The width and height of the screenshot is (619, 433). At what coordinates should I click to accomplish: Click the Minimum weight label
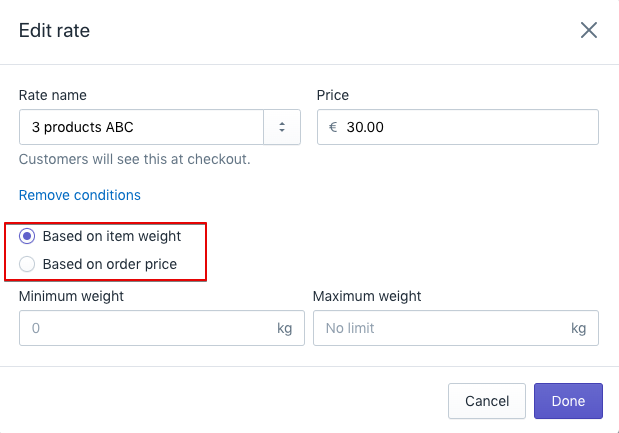tap(71, 296)
